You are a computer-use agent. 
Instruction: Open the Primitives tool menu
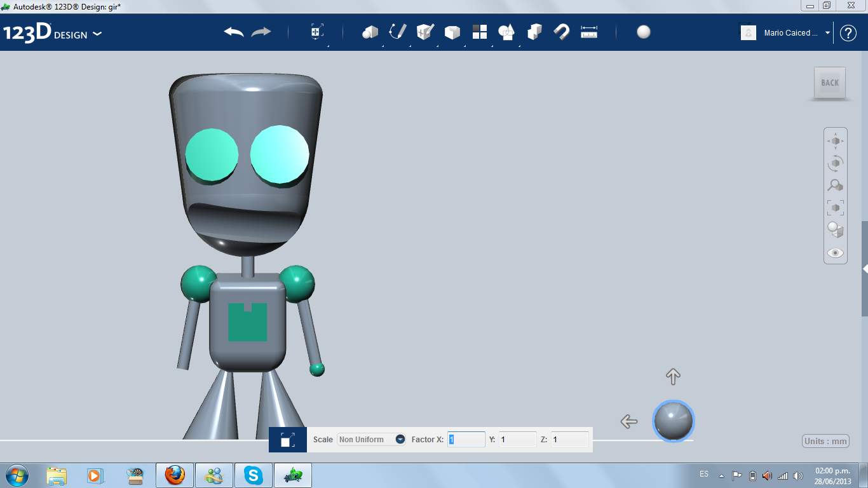point(370,32)
